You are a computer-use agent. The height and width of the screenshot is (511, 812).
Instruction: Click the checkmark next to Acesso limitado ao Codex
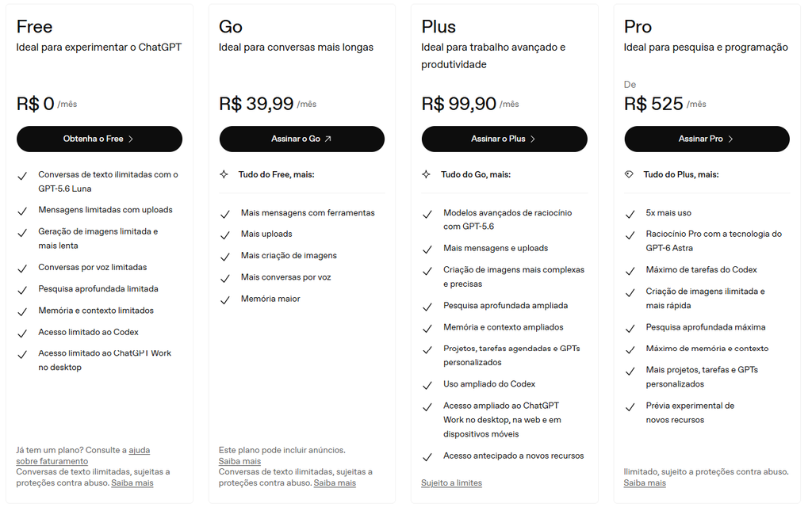pos(22,334)
